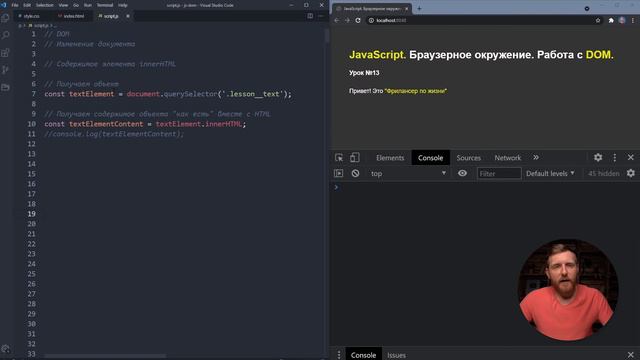This screenshot has height=360, width=640.
Task: Bookmark the page with the star icon
Action: [598, 20]
